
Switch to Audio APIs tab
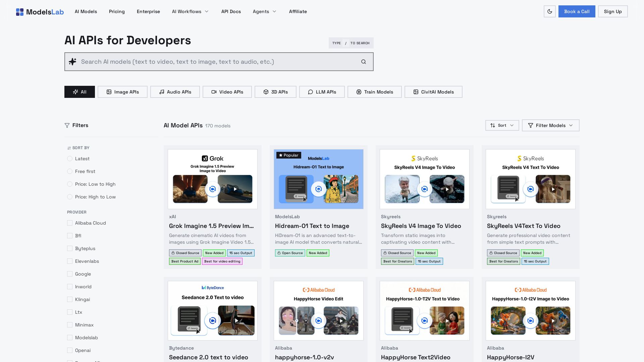(175, 92)
